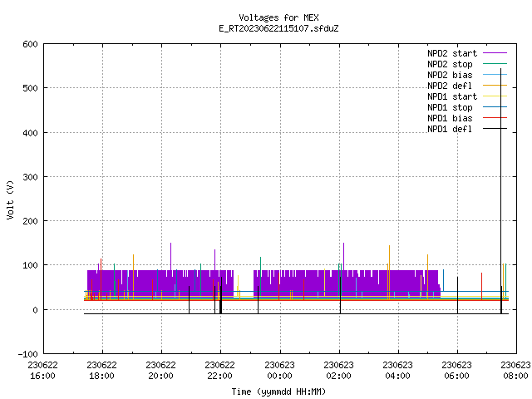
Task: Click the green NPD2 stop legend line
Action: coord(495,64)
